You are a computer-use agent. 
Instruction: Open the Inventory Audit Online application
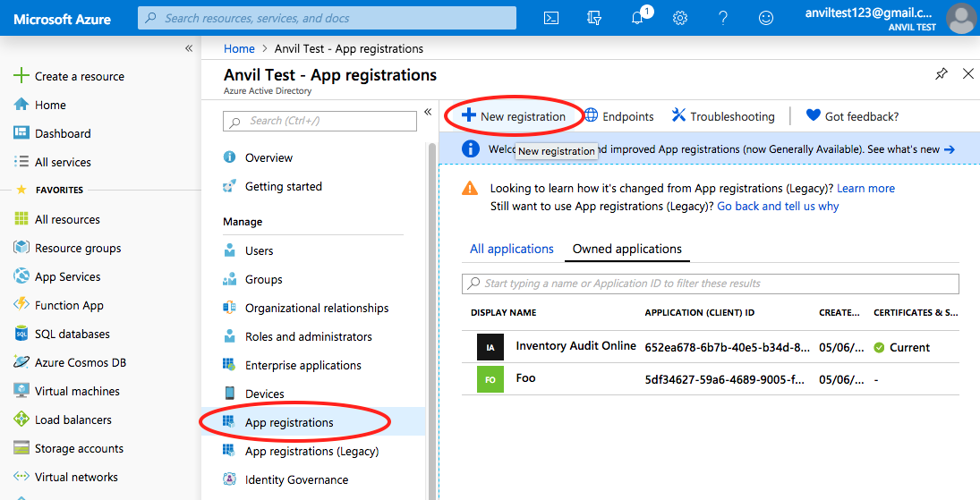[x=575, y=346]
